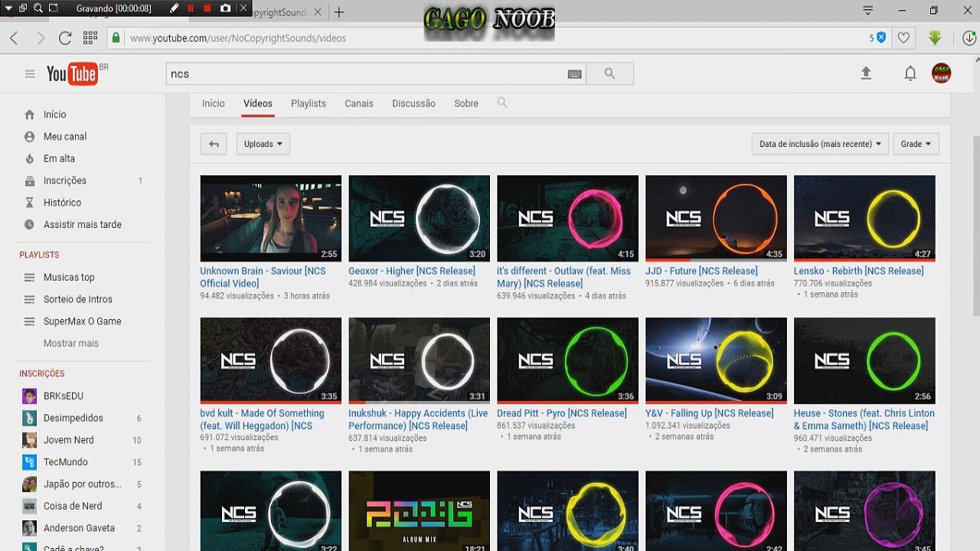Select the recorder pencil drawing tool
Image resolution: width=980 pixels, height=551 pixels.
(x=175, y=8)
